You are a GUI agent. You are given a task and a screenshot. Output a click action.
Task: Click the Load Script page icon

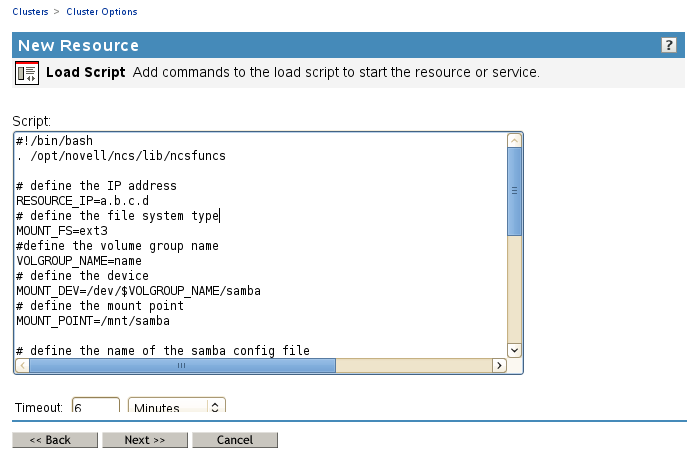[x=27, y=73]
